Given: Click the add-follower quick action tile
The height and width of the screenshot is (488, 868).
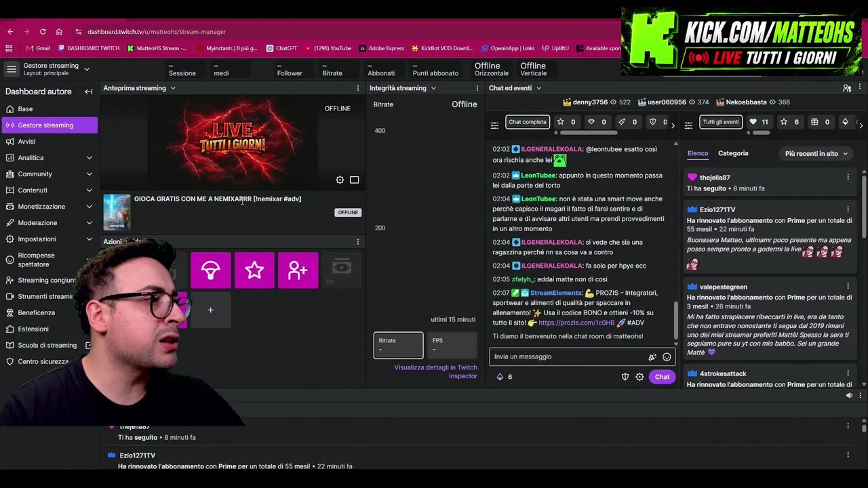Looking at the screenshot, I should point(298,270).
